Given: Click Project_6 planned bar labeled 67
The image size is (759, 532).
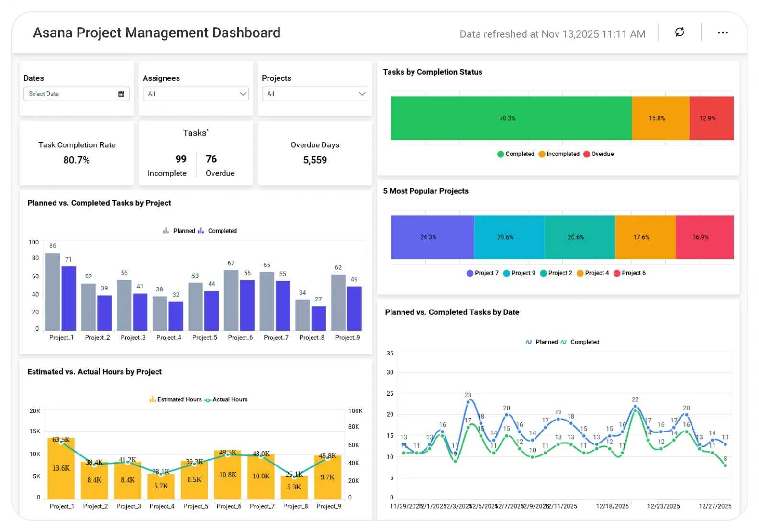Looking at the screenshot, I should 231,300.
